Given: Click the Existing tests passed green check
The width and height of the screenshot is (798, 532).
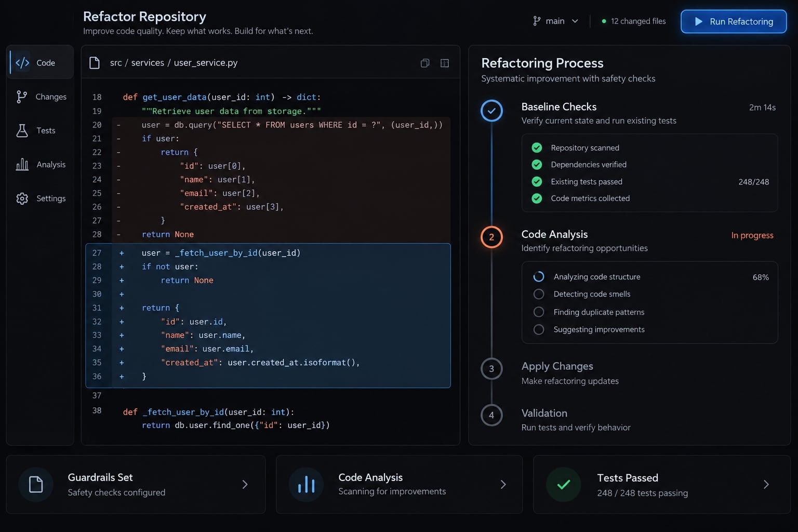Looking at the screenshot, I should pyautogui.click(x=537, y=181).
